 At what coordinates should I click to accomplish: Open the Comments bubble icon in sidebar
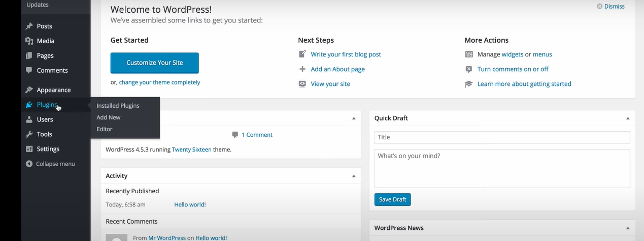tap(29, 70)
